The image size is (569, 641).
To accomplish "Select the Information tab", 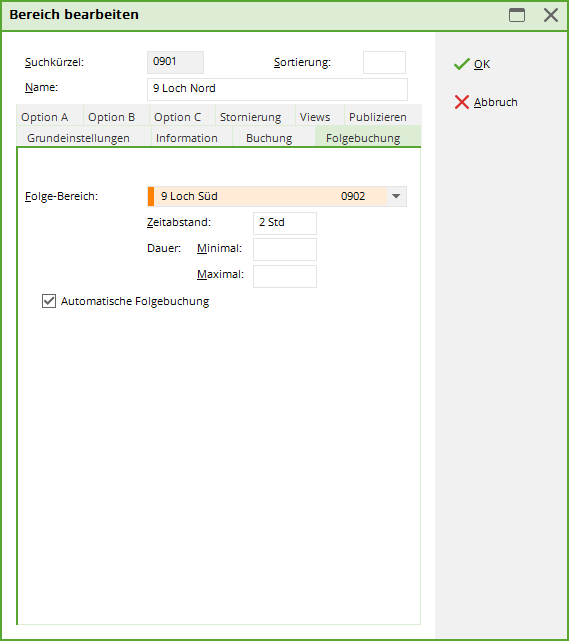I will (187, 138).
